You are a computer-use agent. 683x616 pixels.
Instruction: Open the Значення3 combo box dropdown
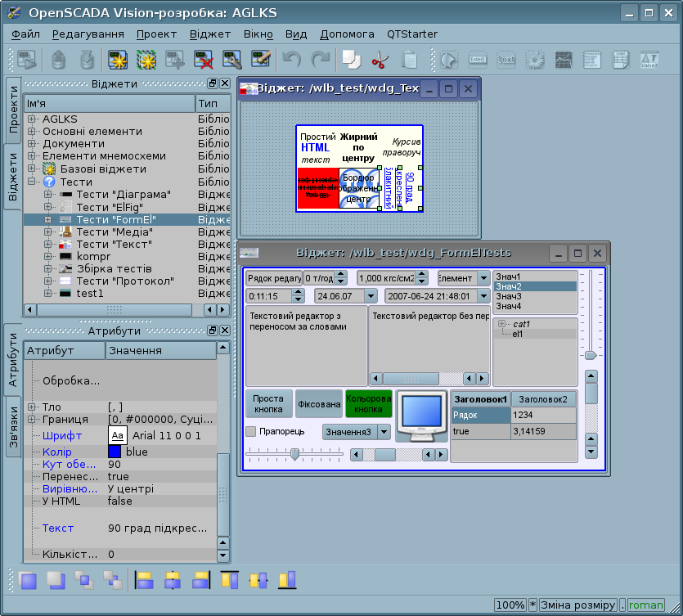[x=383, y=431]
